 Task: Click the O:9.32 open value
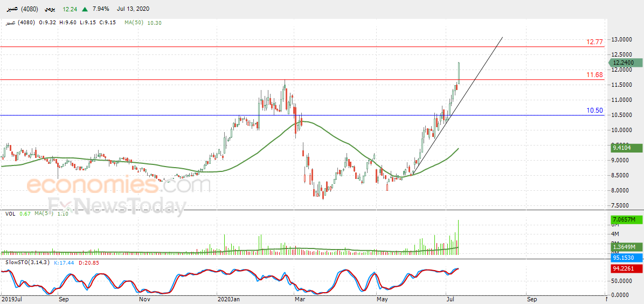click(47, 23)
